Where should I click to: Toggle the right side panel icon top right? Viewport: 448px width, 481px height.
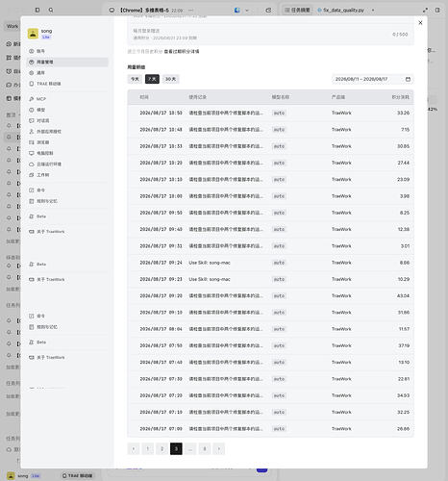click(437, 11)
